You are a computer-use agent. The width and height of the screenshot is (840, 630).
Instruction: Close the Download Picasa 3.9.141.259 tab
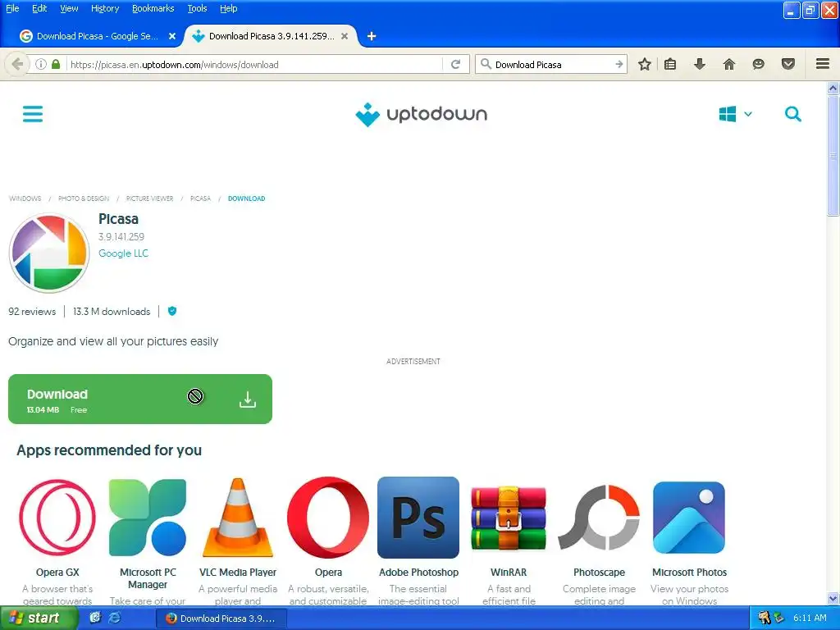point(345,36)
